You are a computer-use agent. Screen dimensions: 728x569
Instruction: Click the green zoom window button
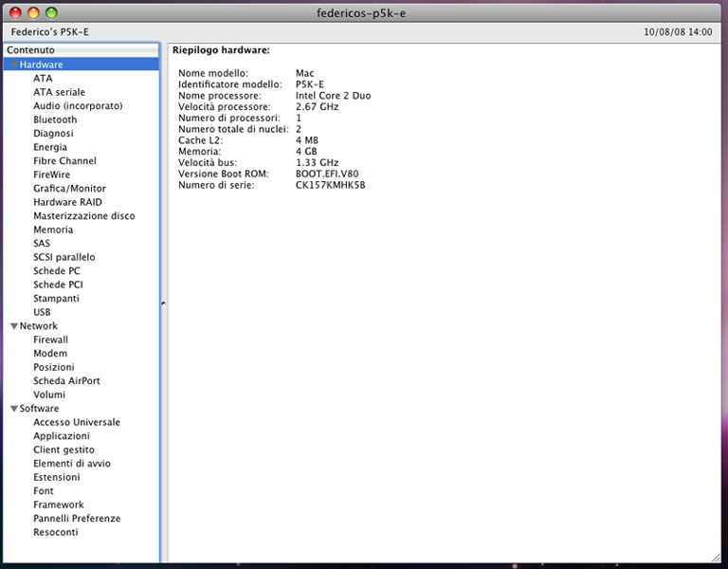(x=51, y=13)
